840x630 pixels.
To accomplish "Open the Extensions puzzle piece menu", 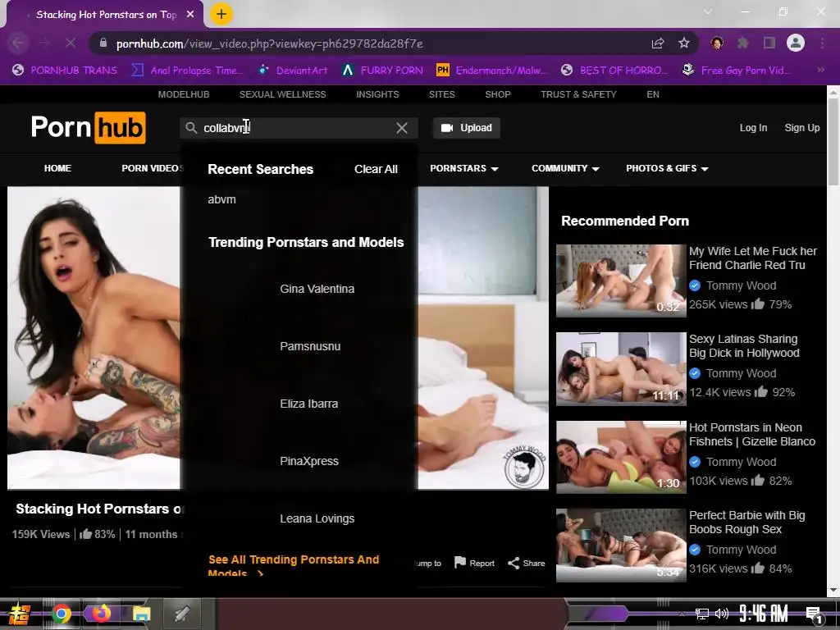I will coord(743,43).
